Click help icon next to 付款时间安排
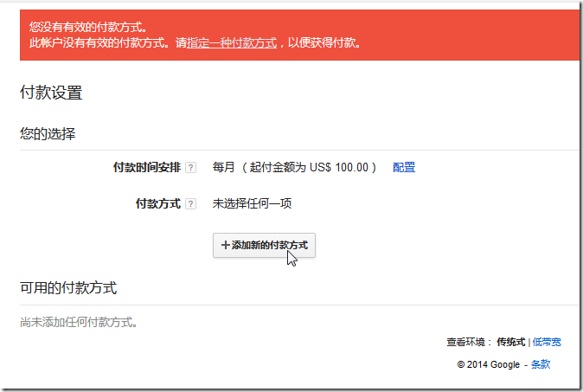This screenshot has height=392, width=583. coord(190,168)
